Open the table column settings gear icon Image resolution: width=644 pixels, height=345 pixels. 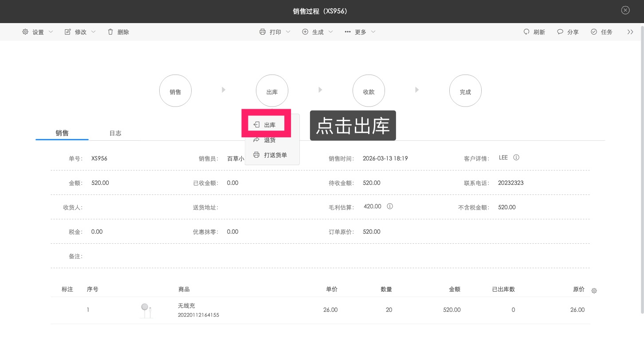594,290
